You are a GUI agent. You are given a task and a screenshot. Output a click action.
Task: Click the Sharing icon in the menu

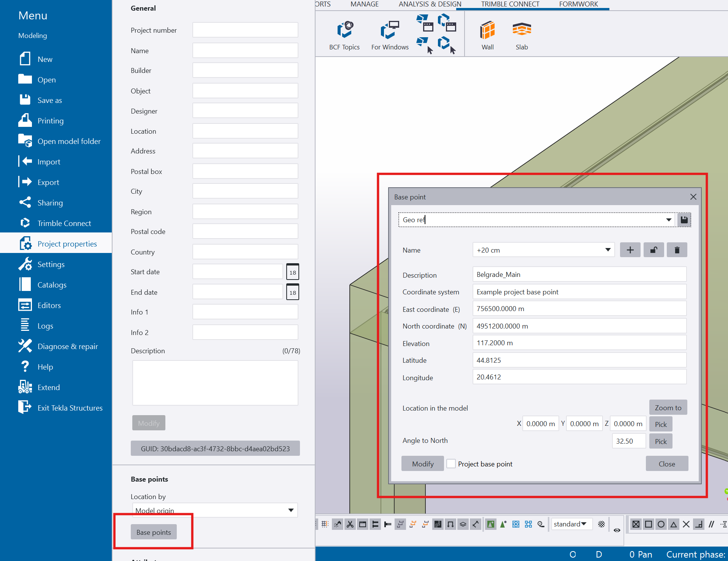[x=25, y=202]
